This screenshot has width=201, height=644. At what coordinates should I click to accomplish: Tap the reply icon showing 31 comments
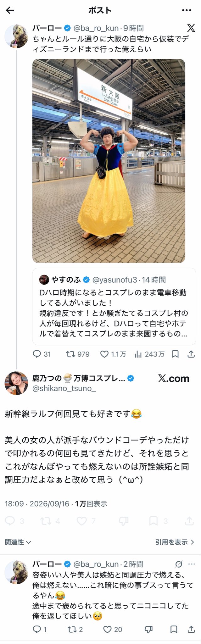click(42, 354)
